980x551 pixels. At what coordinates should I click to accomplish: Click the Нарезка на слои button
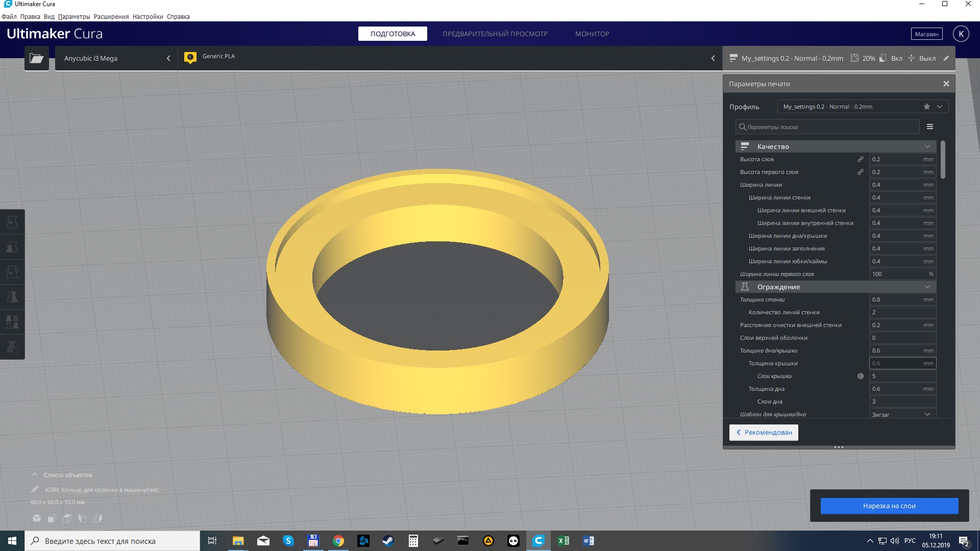[x=889, y=506]
